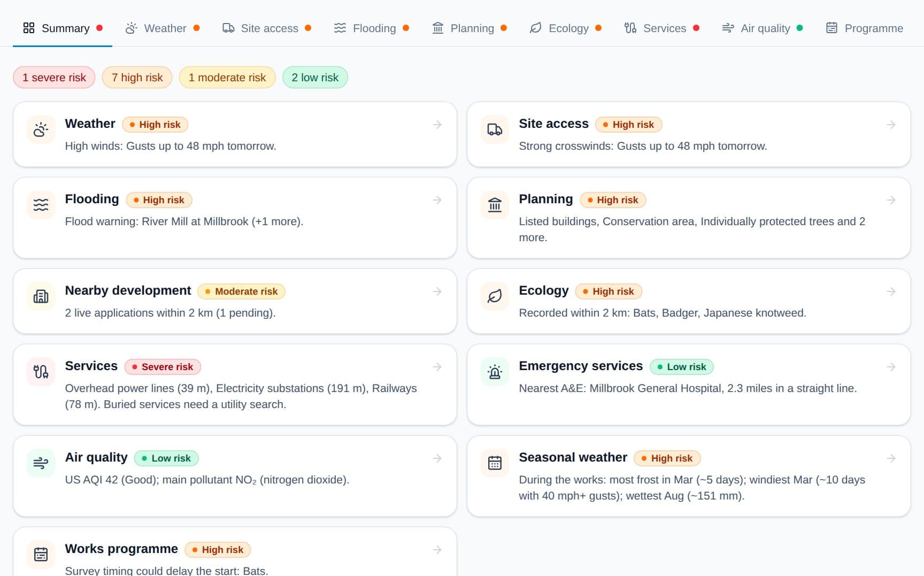
Task: Click the '1 severe risk' pill
Action: click(54, 78)
